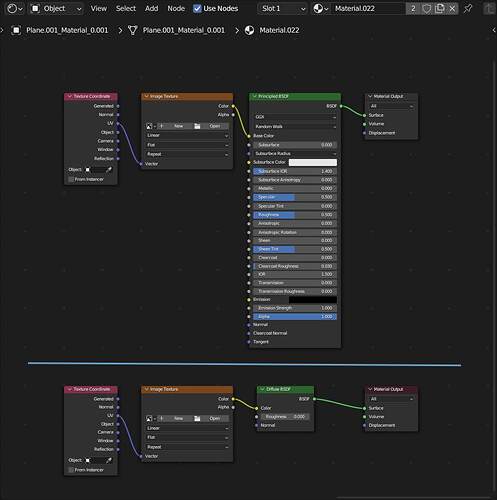Image resolution: width=497 pixels, height=500 pixels.
Task: Click image browse icon in lower Image Texture
Action: [x=151, y=418]
